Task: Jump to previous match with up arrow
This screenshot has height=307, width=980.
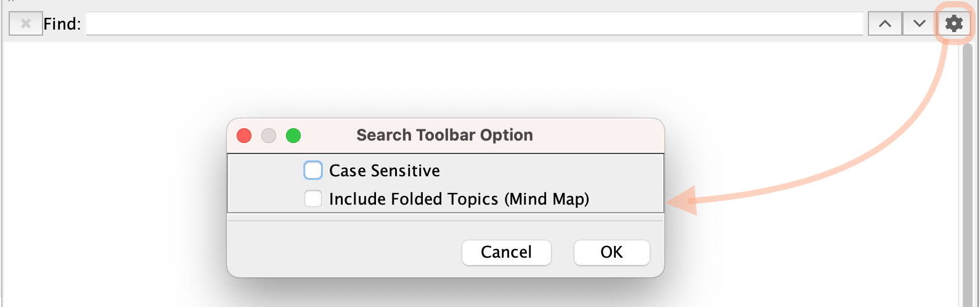Action: [885, 24]
